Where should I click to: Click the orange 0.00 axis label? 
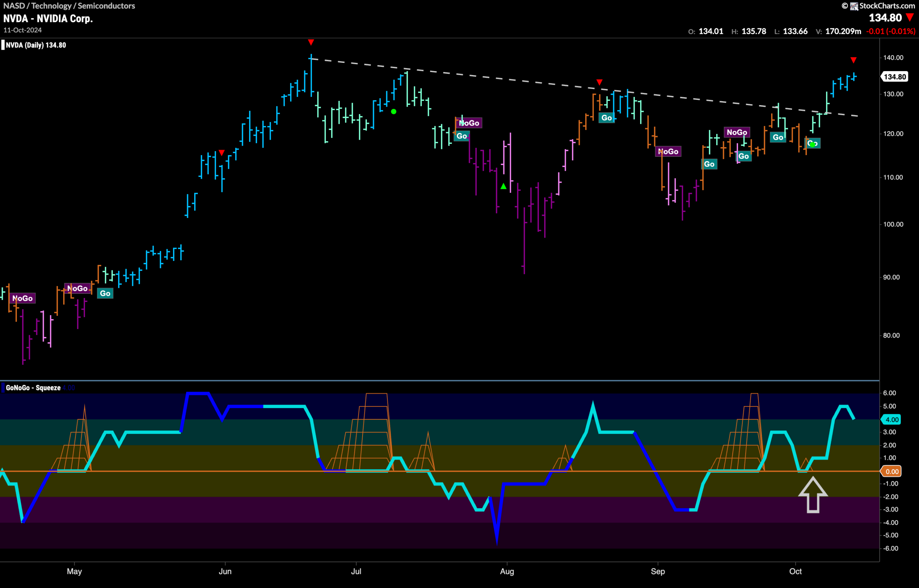coord(891,472)
